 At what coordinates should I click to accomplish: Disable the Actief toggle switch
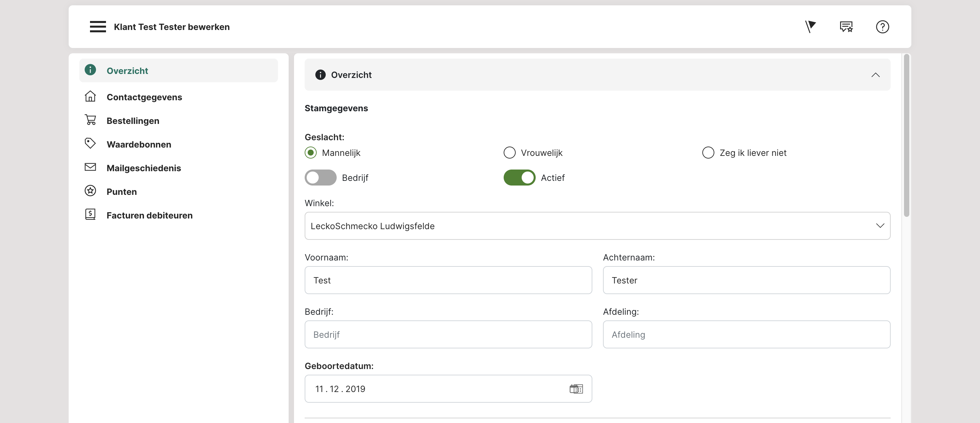(519, 178)
